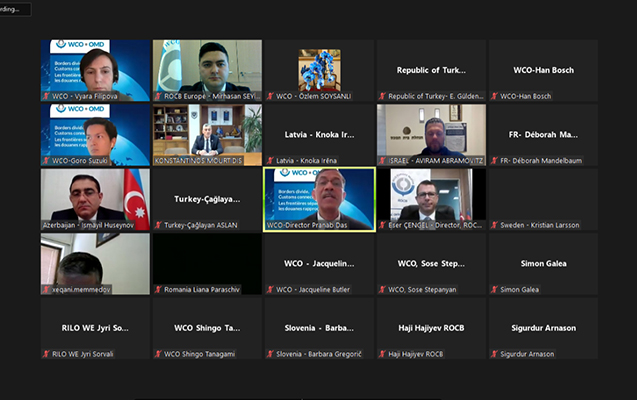The height and width of the screenshot is (400, 637).
Task: Select WCO-Goro Suzuki video tile
Action: point(95,135)
